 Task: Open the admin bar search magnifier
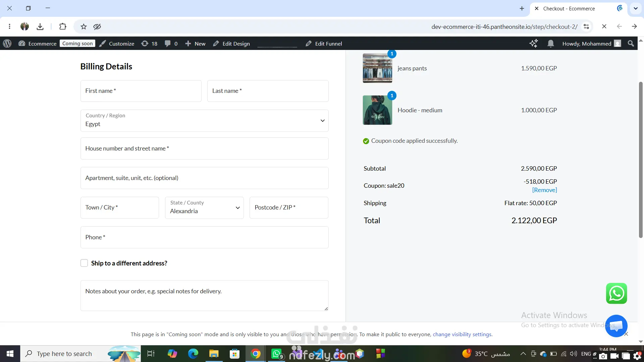pos(631,44)
